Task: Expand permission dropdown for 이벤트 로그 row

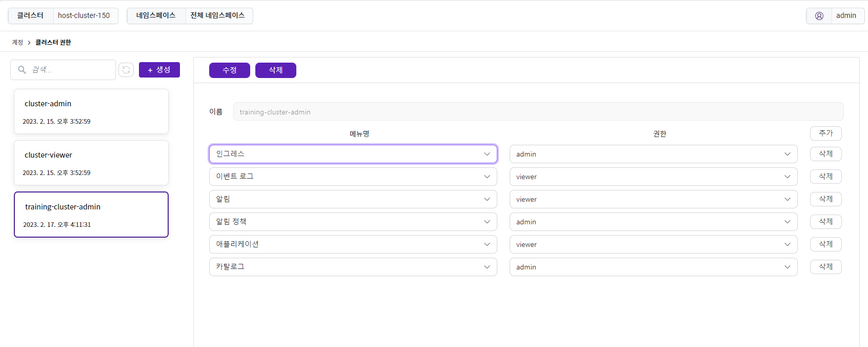Action: click(654, 177)
